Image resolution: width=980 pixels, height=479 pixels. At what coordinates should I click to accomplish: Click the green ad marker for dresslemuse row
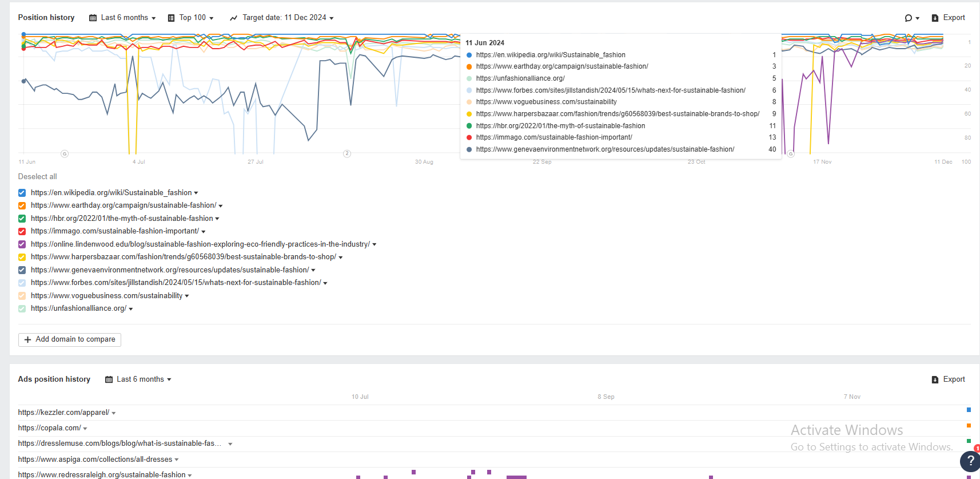[969, 441]
